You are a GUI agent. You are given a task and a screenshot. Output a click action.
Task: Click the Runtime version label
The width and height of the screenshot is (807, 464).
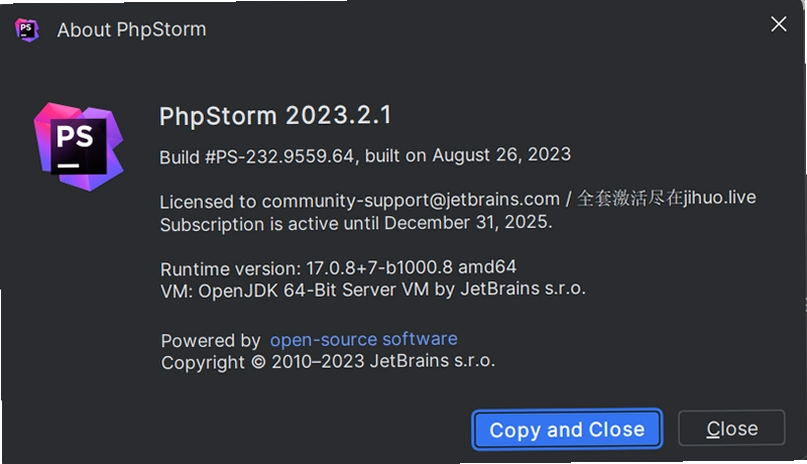231,269
